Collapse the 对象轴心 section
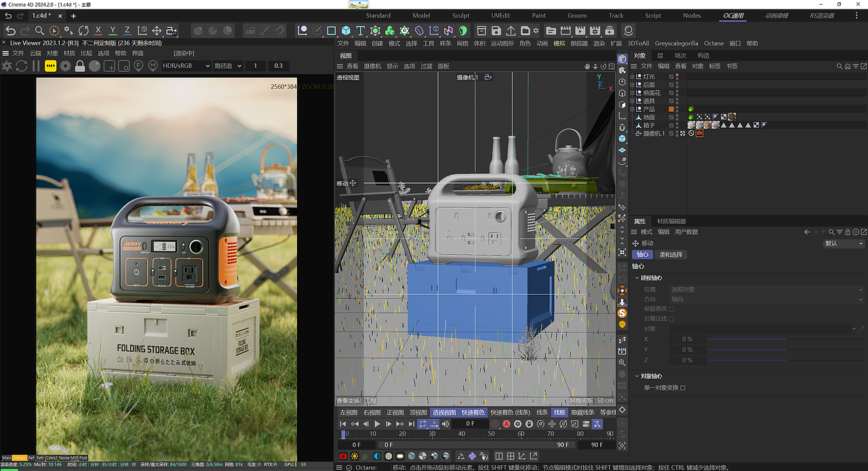This screenshot has width=868, height=471. [x=636, y=376]
